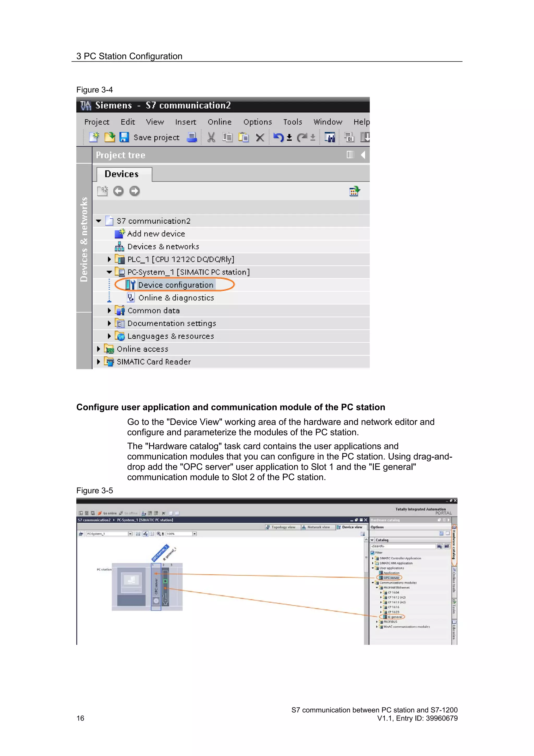Collapse the S7 communication2 project node
Image resolution: width=534 pixels, height=756 pixels.
tap(98, 221)
